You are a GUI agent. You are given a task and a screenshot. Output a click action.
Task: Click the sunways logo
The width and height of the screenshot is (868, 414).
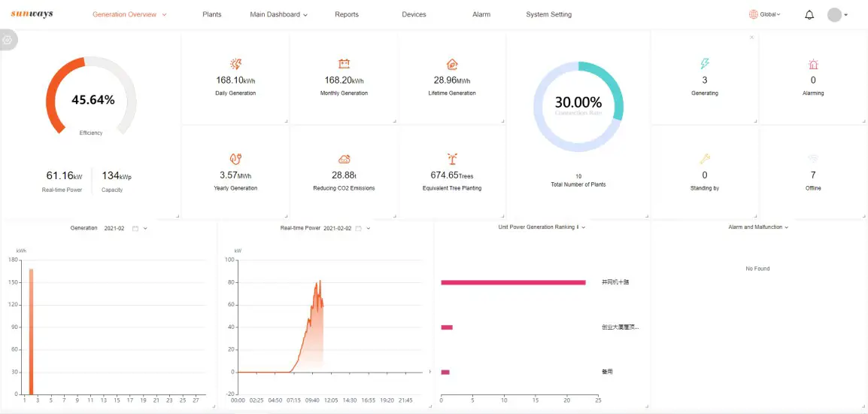pyautogui.click(x=32, y=14)
